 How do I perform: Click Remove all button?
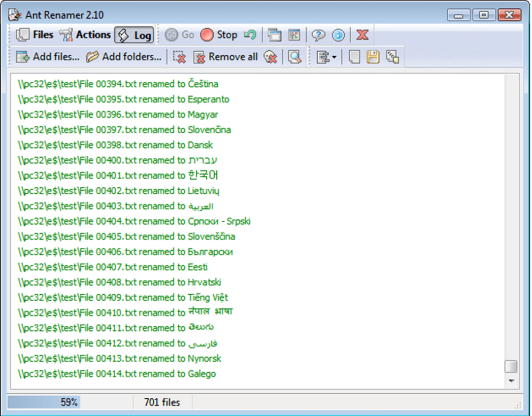(226, 57)
